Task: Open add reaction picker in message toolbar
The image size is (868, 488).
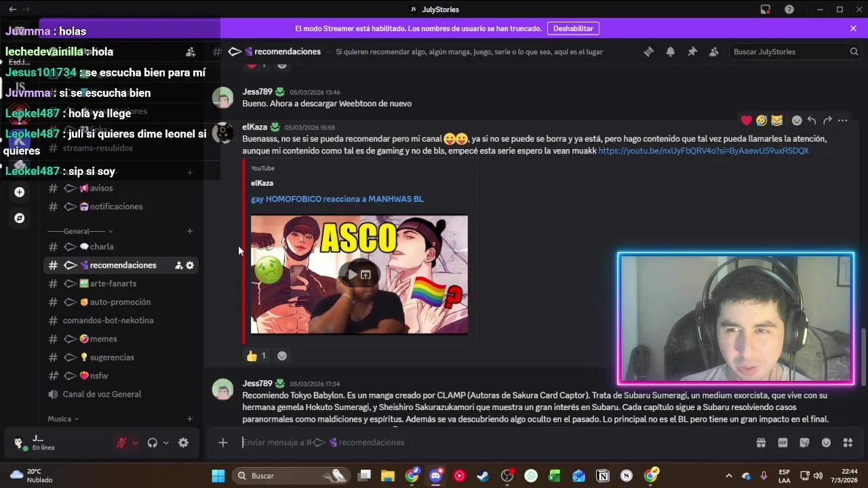Action: [797, 120]
